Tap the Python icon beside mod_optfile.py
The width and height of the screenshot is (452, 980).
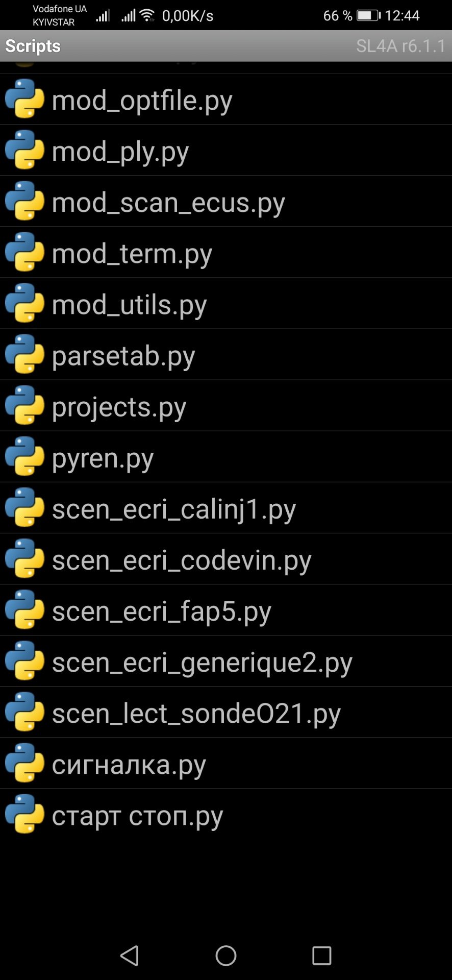click(24, 99)
